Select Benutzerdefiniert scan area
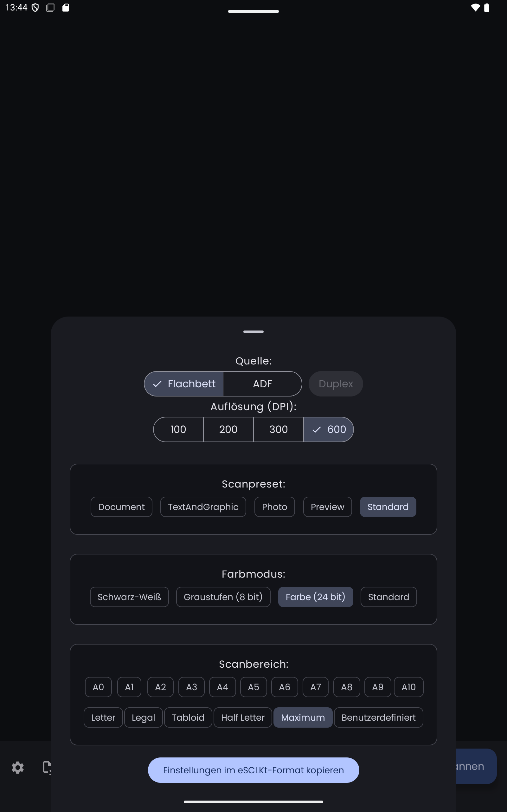507x812 pixels. pos(378,717)
